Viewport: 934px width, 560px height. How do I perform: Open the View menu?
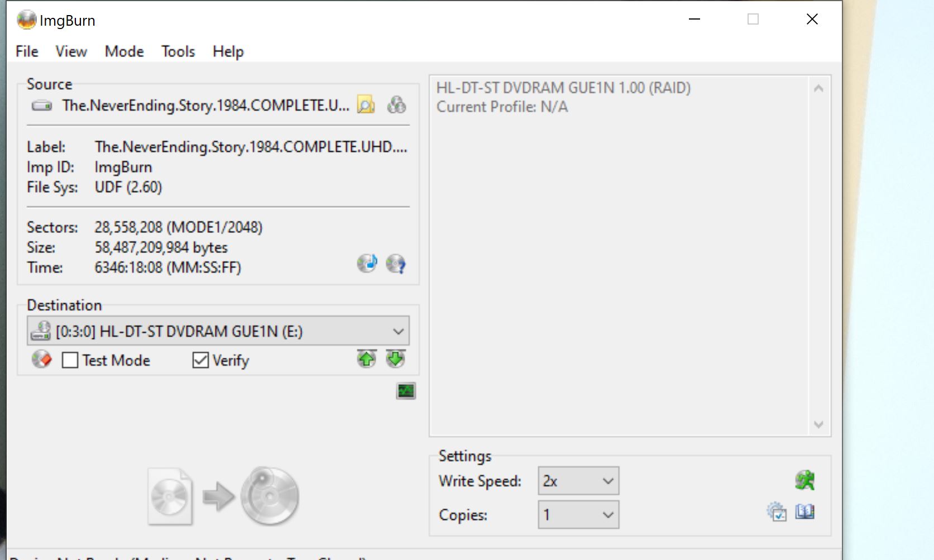71,51
